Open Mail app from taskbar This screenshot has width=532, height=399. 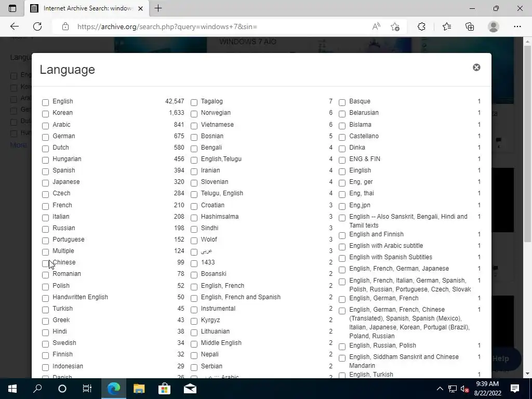point(190,389)
